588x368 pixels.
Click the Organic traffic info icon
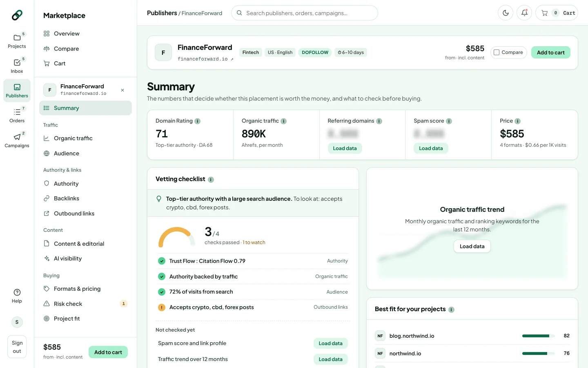pos(284,121)
